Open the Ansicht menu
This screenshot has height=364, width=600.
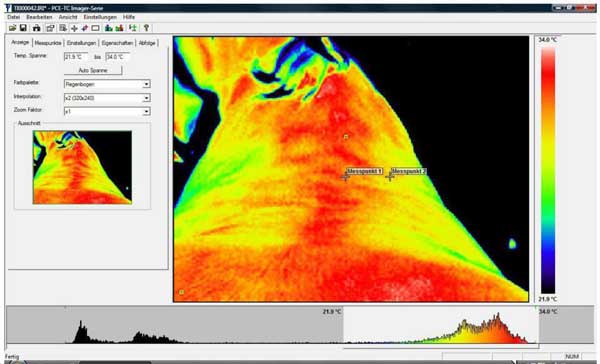(68, 17)
